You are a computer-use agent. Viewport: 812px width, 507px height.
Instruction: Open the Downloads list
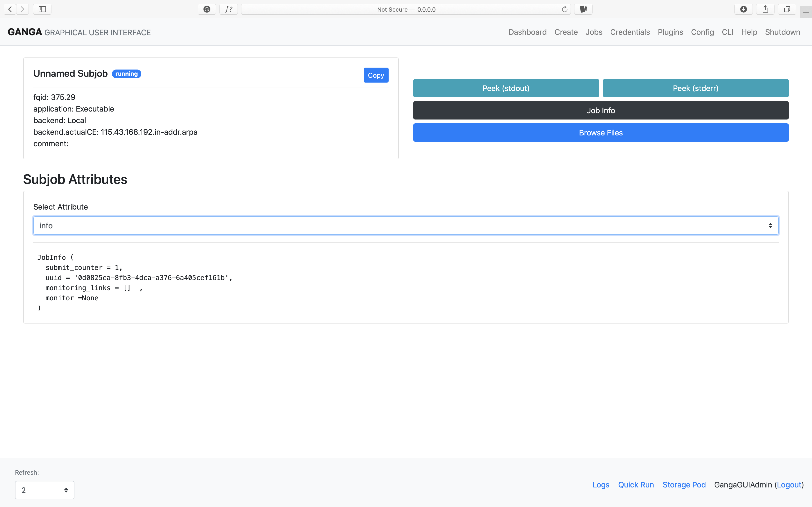click(x=743, y=9)
